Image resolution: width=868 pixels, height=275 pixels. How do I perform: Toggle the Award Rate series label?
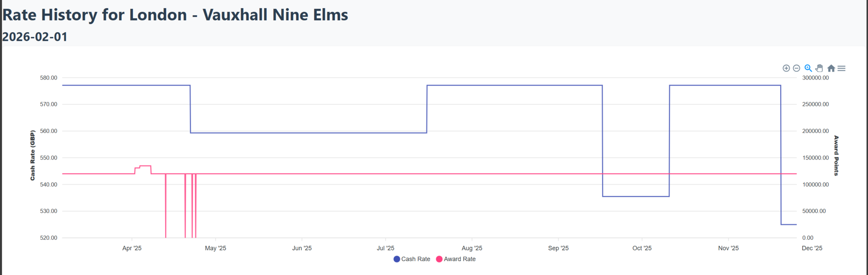(459, 259)
